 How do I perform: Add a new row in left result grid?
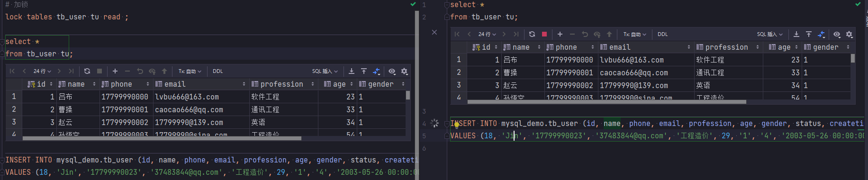[x=115, y=71]
